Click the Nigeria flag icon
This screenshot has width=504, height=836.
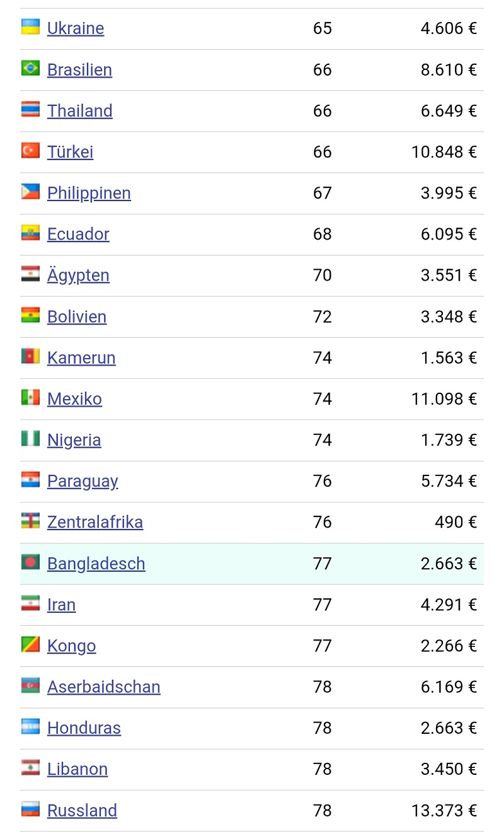pyautogui.click(x=30, y=439)
